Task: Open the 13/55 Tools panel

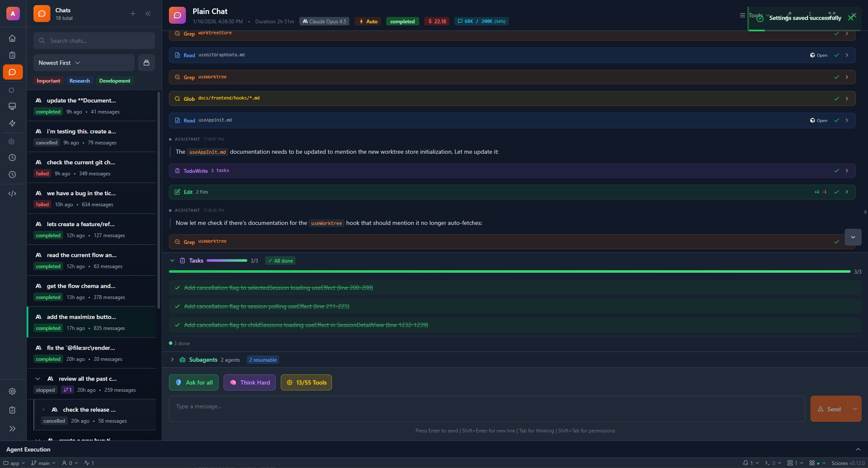Action: tap(306, 382)
